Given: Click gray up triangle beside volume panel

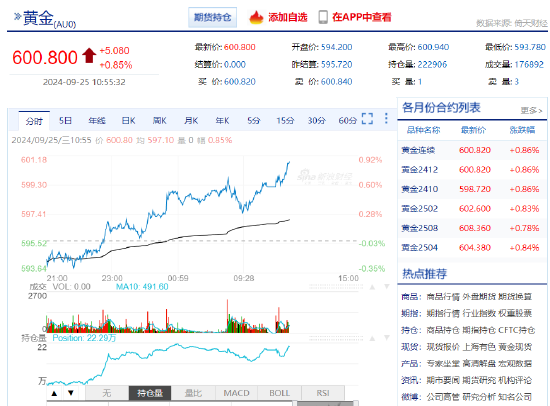Looking at the screenshot, I should [x=373, y=287].
